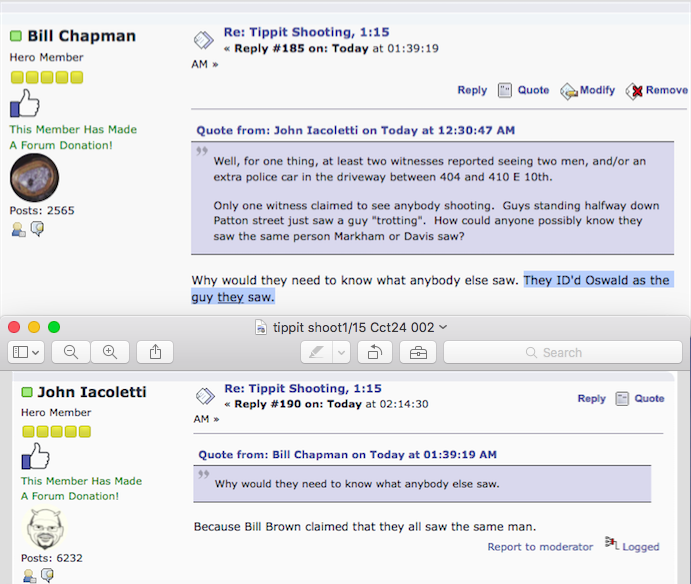Open quote source from John Iacoletti at 12:30:47 AM
The width and height of the screenshot is (691, 584).
click(x=356, y=130)
